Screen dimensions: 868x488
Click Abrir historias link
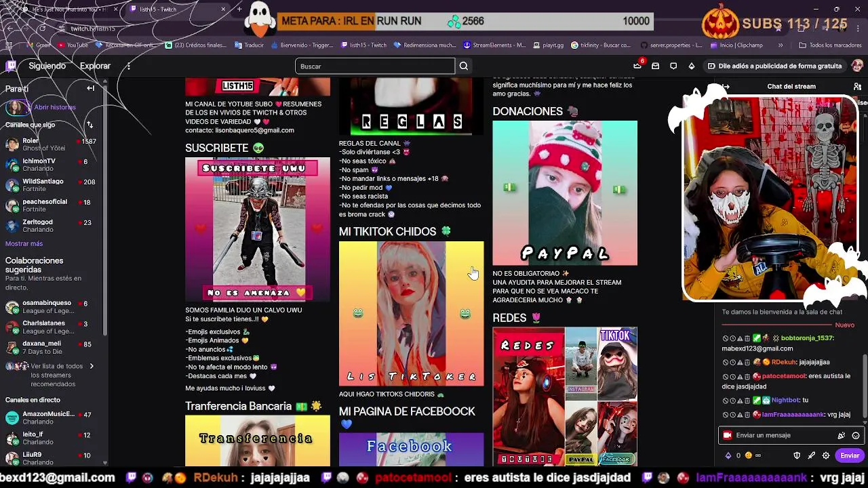point(55,107)
